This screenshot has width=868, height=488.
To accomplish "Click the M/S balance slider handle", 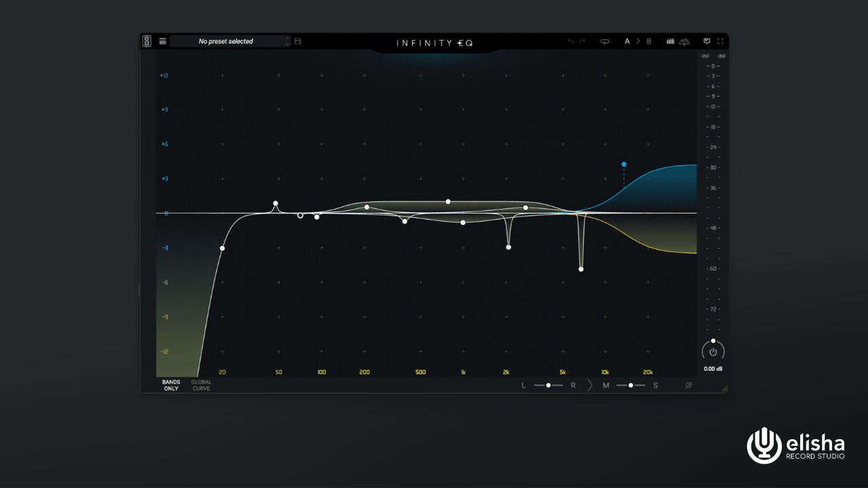I will (631, 385).
